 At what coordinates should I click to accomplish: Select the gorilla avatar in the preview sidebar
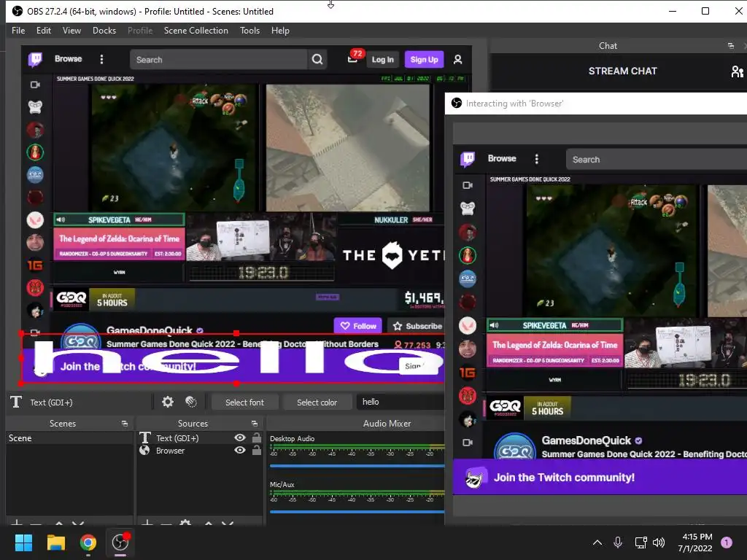35,106
